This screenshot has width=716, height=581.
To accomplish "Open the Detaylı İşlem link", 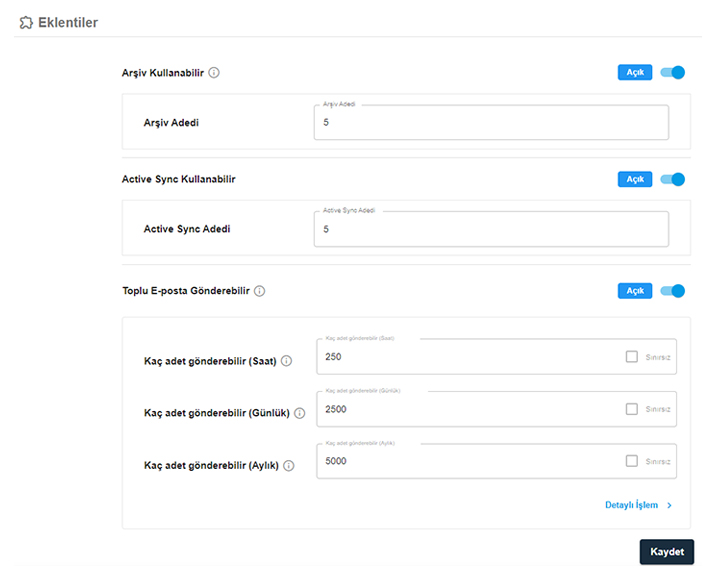I will (632, 505).
